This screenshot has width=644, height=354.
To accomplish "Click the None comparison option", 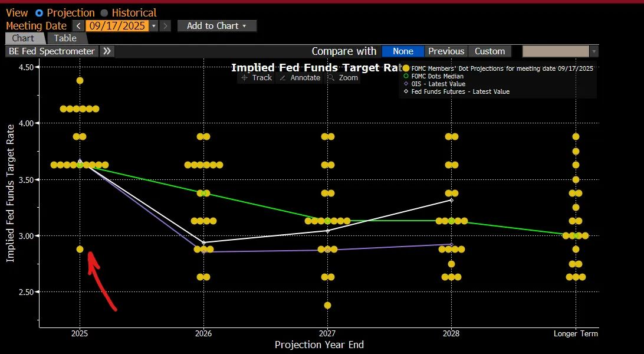I will click(402, 51).
